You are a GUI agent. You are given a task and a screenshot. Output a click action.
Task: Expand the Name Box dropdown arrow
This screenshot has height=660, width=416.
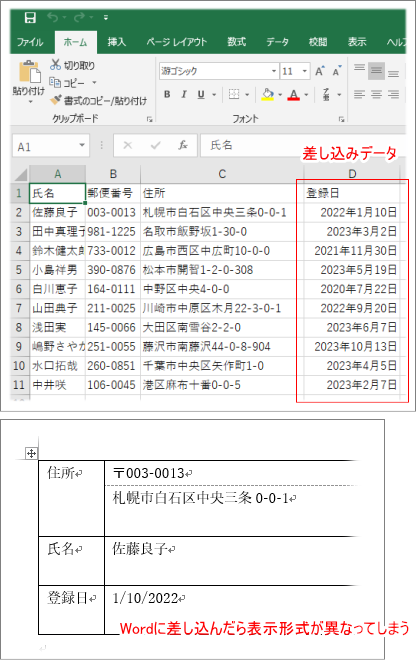82,146
